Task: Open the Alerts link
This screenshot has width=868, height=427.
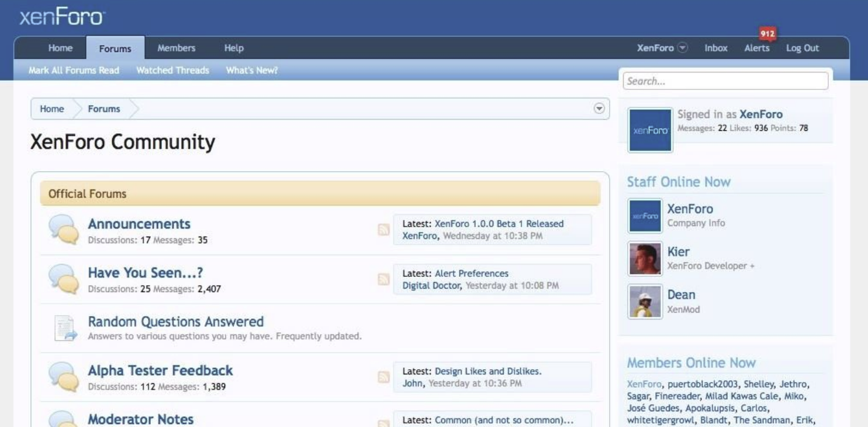Action: tap(757, 48)
